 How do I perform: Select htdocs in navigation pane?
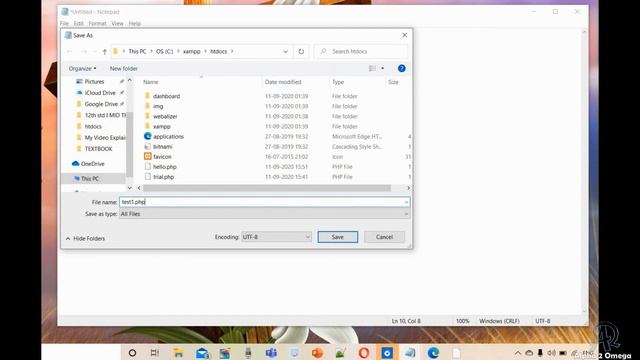point(93,127)
